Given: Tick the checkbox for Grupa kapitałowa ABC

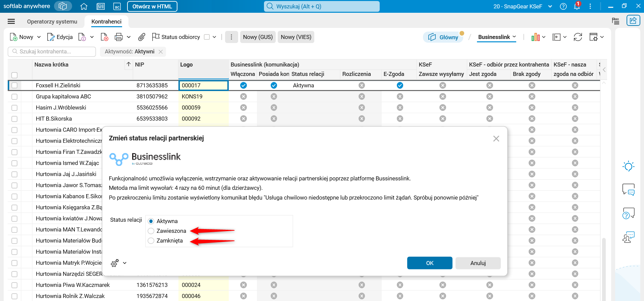Looking at the screenshot, I should pyautogui.click(x=14, y=97).
